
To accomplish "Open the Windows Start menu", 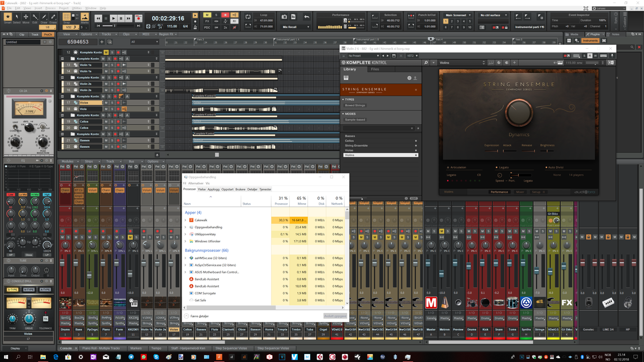I will coord(6,356).
